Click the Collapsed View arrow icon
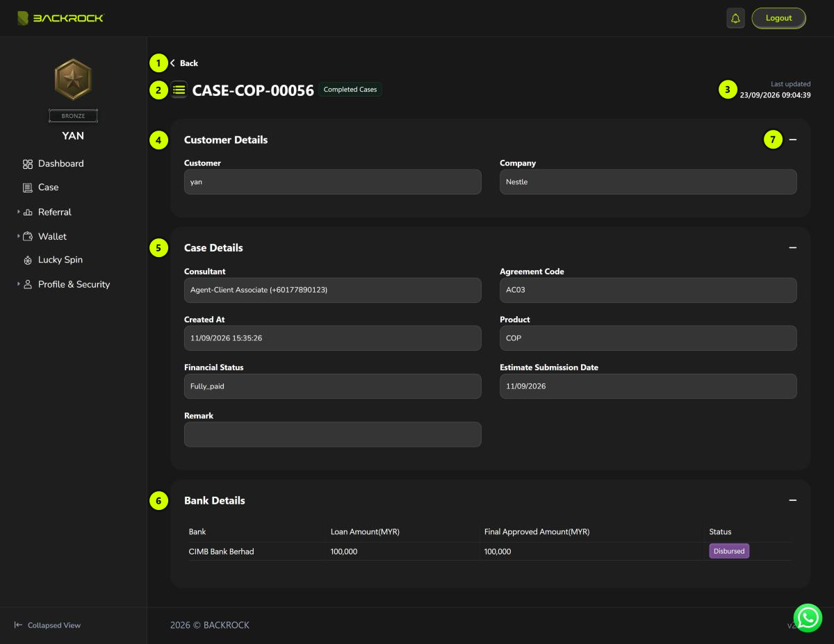Viewport: 834px width, 644px height. point(19,625)
